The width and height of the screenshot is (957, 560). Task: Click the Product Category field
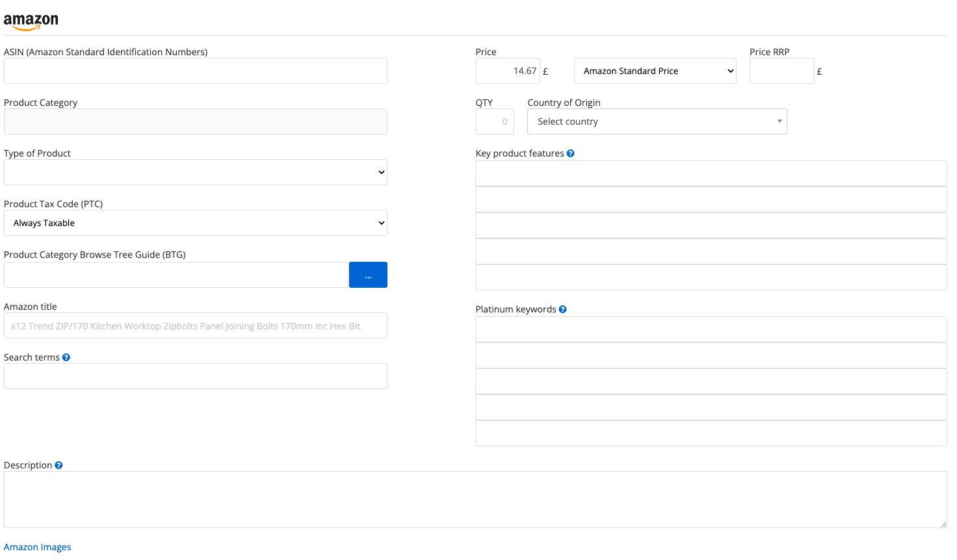click(196, 121)
